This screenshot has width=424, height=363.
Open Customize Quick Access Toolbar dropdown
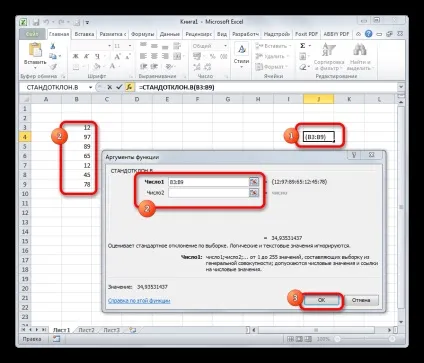87,23
